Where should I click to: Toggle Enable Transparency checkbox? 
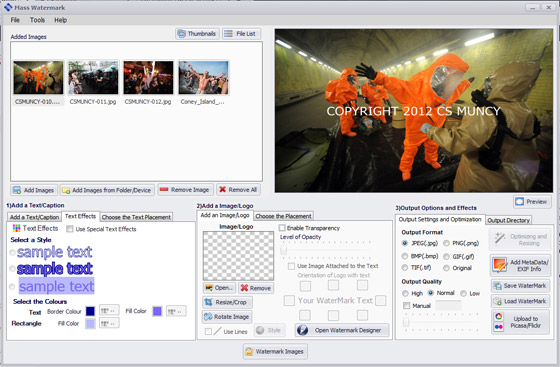[282, 228]
